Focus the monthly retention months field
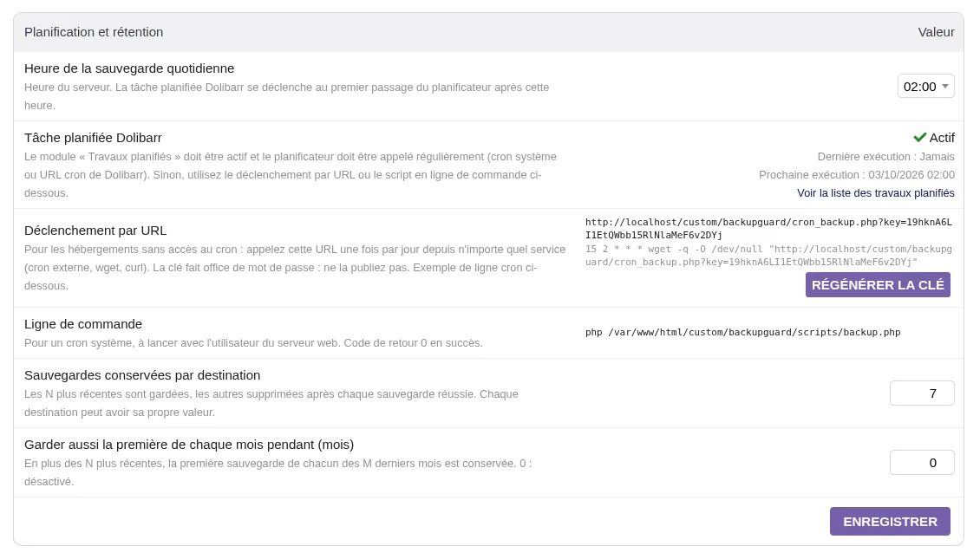Image resolution: width=980 pixels, height=559 pixels. tap(922, 463)
